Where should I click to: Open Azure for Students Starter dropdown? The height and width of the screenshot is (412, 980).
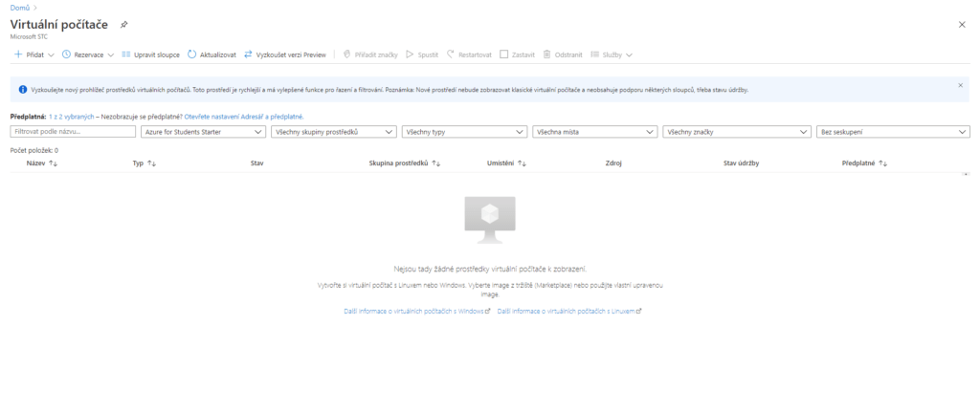coord(203,132)
